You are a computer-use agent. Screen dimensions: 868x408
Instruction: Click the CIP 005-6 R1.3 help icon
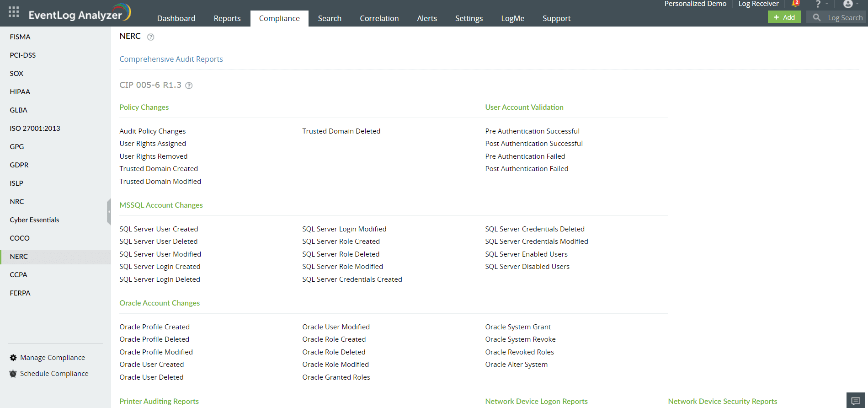(x=189, y=86)
